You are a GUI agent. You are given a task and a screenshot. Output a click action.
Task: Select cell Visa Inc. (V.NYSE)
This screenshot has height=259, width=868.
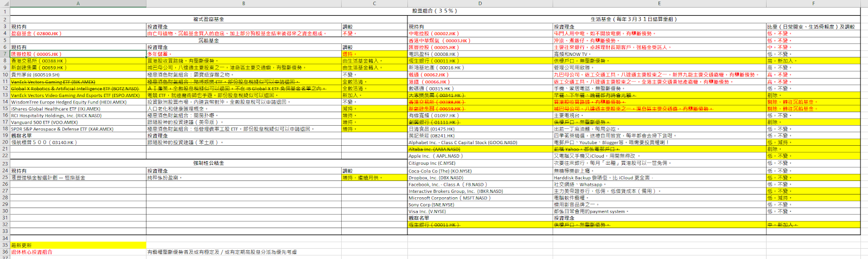(x=480, y=211)
